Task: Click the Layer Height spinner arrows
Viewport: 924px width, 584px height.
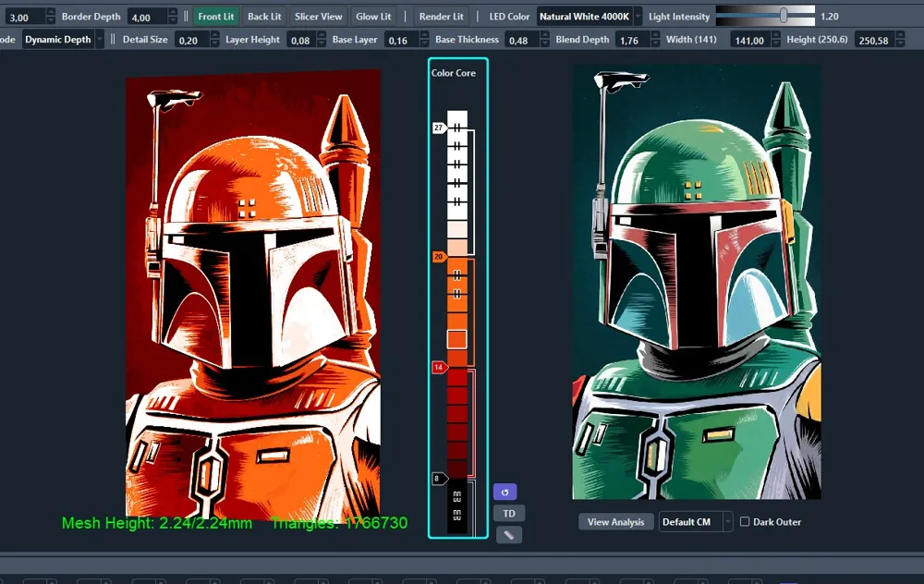Action: pos(322,40)
